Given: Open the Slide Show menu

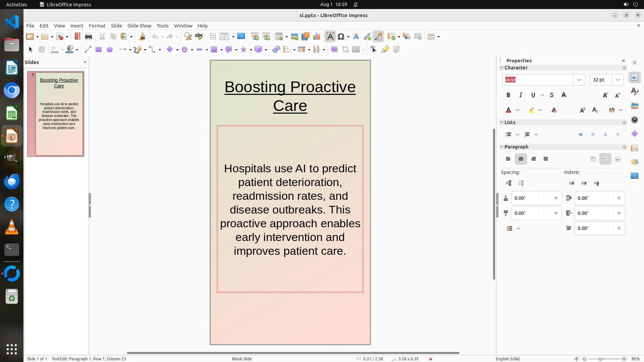Looking at the screenshot, I should coord(139,26).
